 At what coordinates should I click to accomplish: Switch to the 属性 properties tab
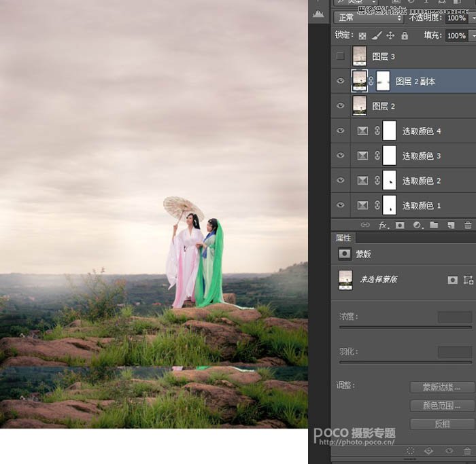point(344,238)
